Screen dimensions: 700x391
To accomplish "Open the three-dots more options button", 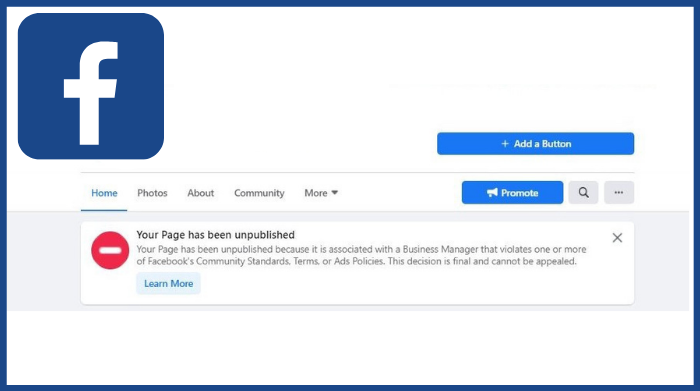I will pyautogui.click(x=619, y=192).
